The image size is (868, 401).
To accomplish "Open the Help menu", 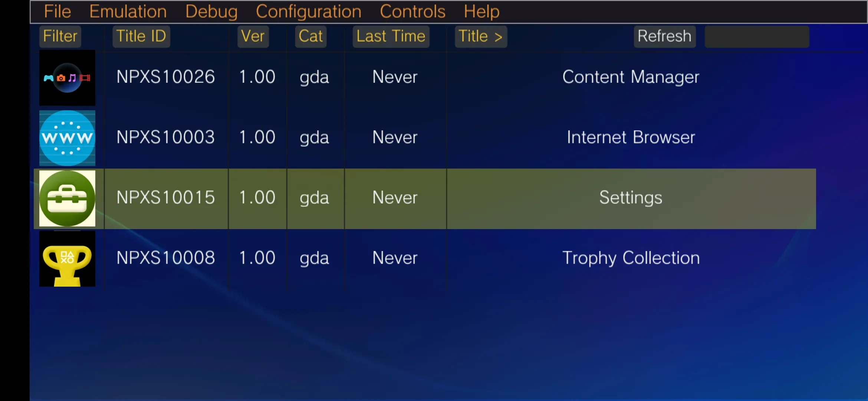I will tap(481, 12).
